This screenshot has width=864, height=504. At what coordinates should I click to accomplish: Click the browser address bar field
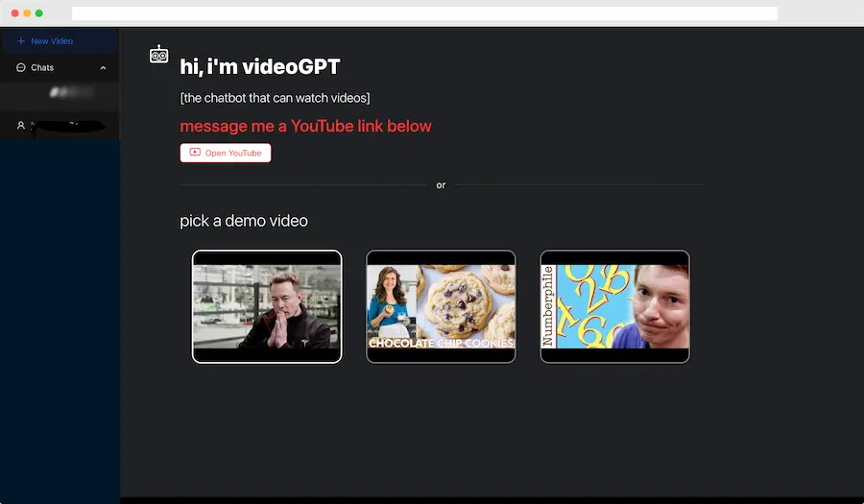(424, 13)
